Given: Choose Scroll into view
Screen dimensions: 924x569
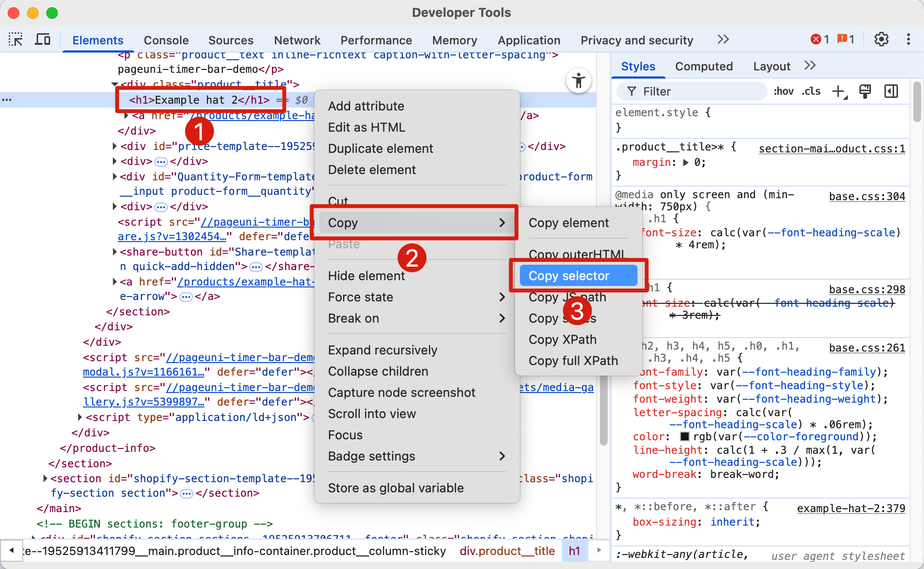Looking at the screenshot, I should pyautogui.click(x=417, y=414).
